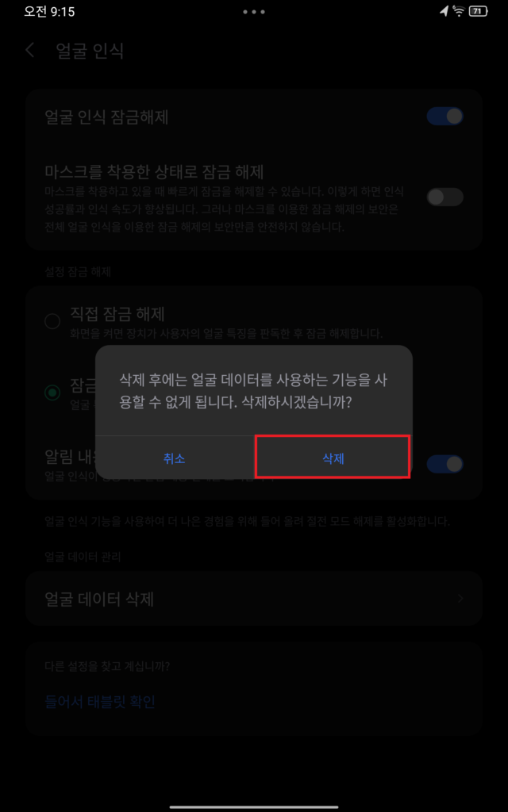Confirm deletion with 삭제 button

tap(333, 458)
